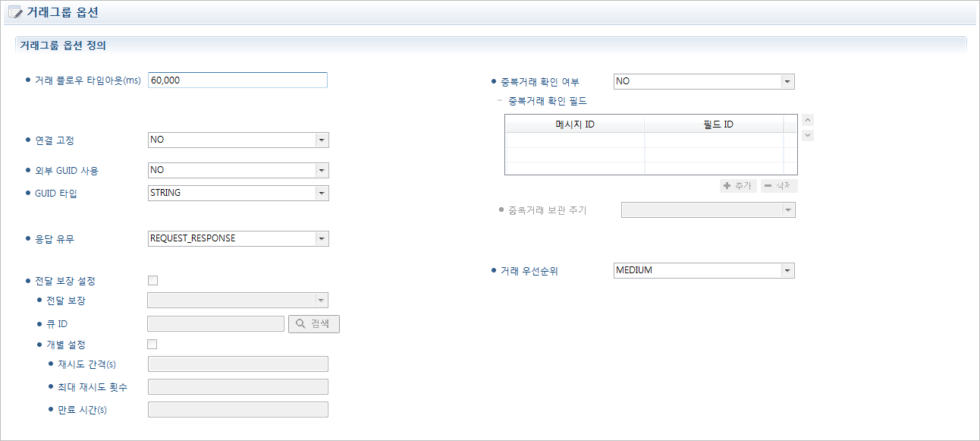Open the GUID 타입 dropdown showing STRING
This screenshot has width=980, height=441.
(x=322, y=193)
